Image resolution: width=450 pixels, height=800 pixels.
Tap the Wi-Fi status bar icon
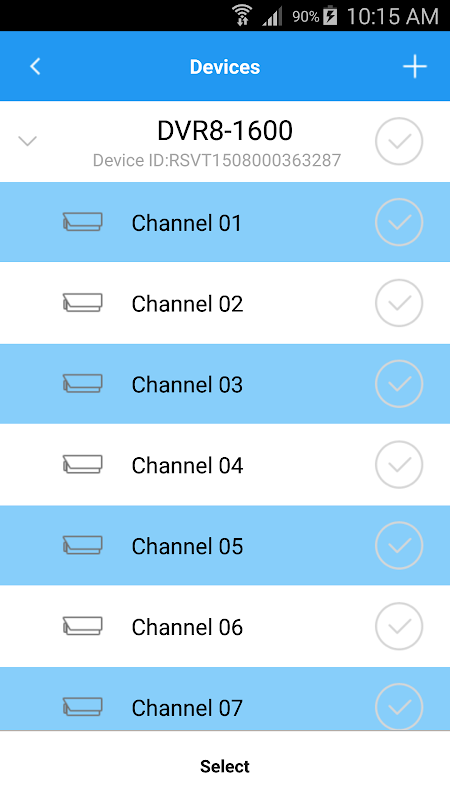(243, 15)
